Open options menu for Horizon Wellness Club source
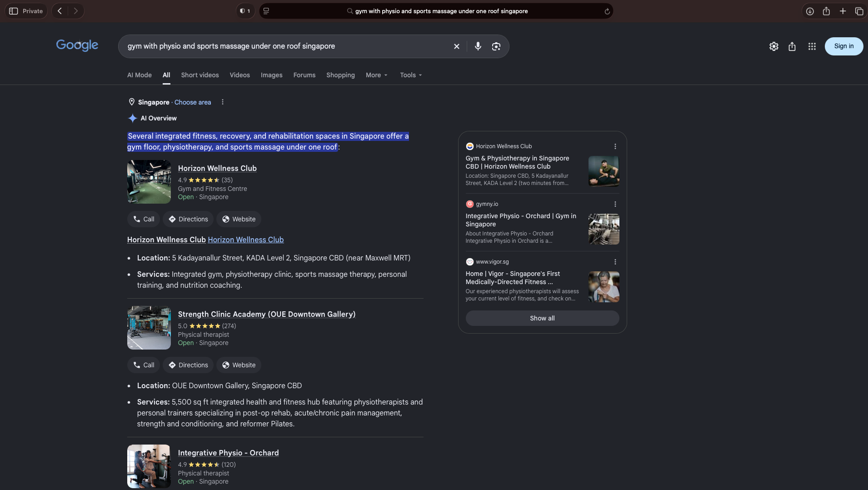 (x=615, y=146)
